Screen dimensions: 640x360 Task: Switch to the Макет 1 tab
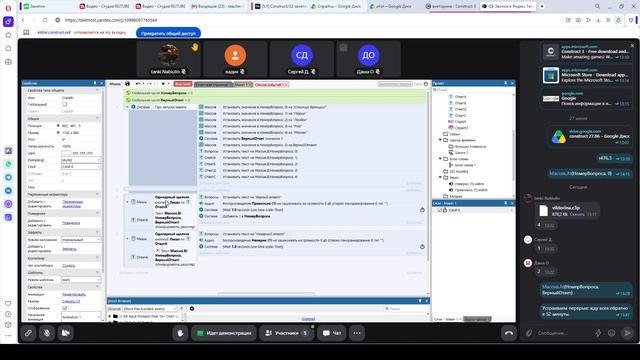pos(242,84)
